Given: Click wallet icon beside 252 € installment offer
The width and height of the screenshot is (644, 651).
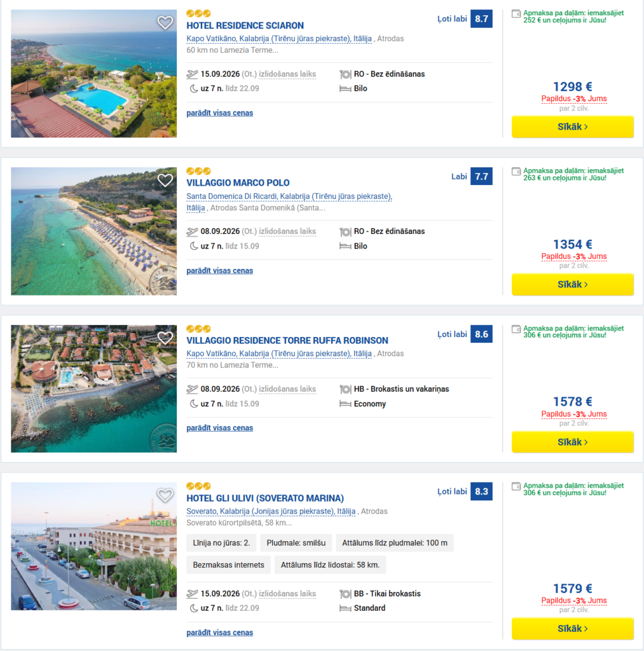Looking at the screenshot, I should [516, 14].
